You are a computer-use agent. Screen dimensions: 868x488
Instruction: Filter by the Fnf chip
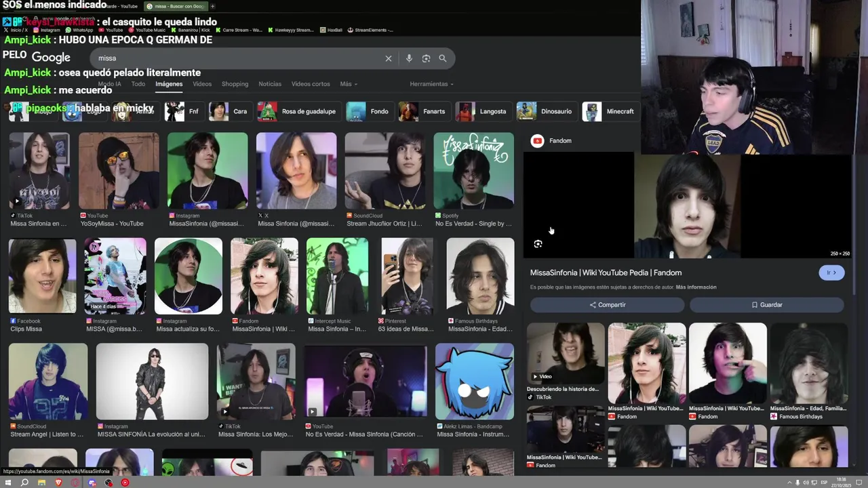[x=184, y=111]
